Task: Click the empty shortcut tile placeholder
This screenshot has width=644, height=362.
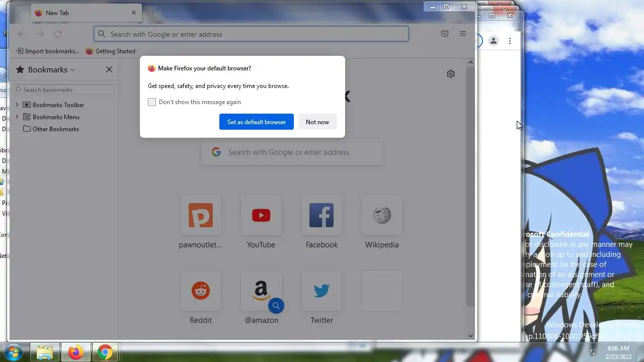Action: point(382,291)
